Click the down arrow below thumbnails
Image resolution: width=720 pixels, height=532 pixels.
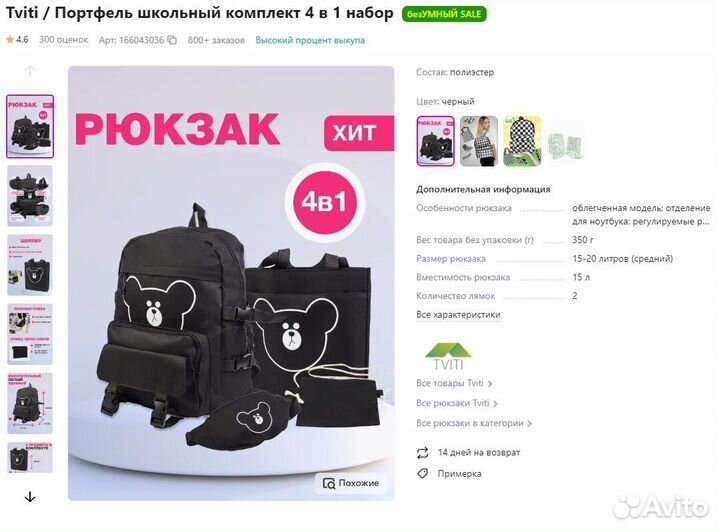click(30, 497)
